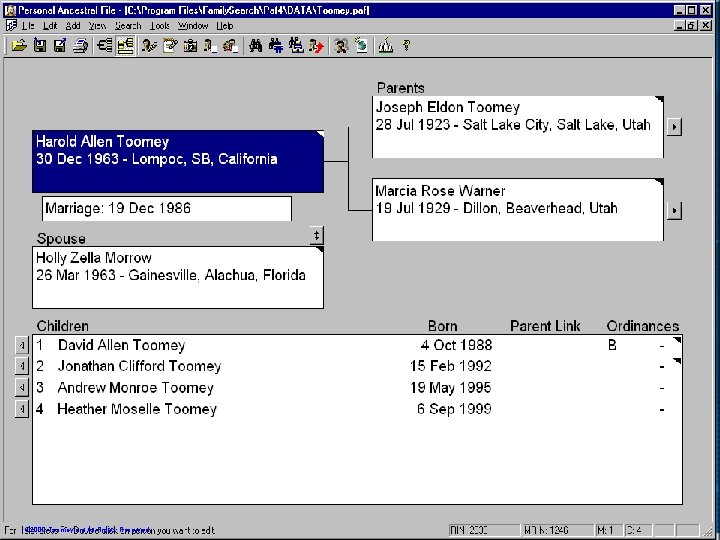The image size is (720, 540).
Task: Click the restore floppy with arrow icon
Action: click(60, 45)
